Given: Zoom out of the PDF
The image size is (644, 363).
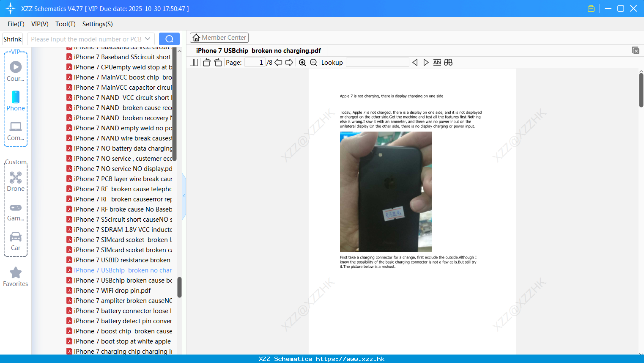Looking at the screenshot, I should pyautogui.click(x=313, y=62).
